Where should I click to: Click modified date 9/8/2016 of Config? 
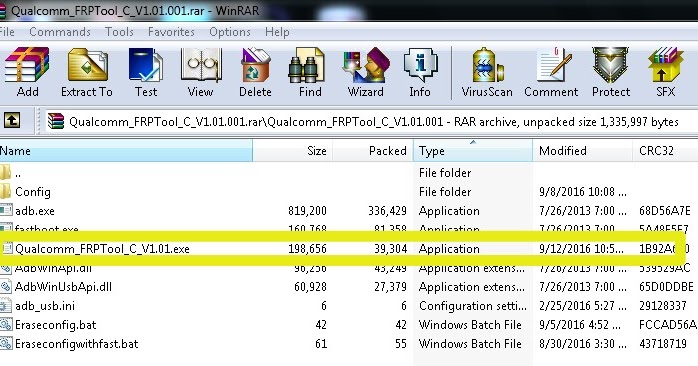pyautogui.click(x=583, y=192)
